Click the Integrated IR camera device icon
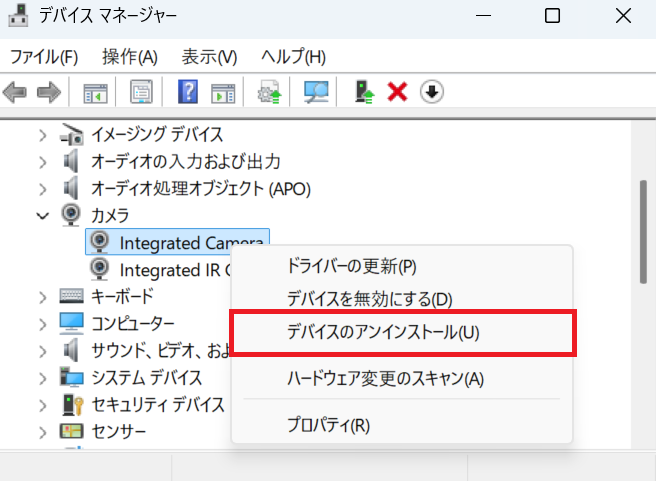 pos(100,269)
